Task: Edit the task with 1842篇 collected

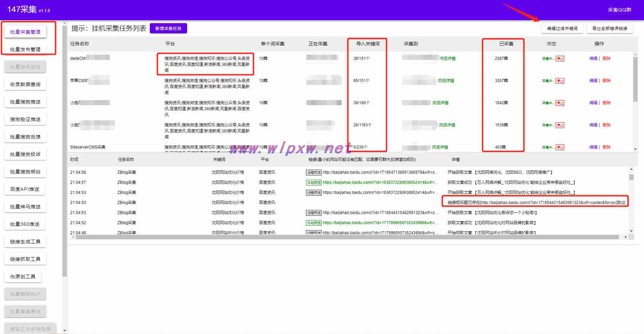Action: tap(593, 103)
